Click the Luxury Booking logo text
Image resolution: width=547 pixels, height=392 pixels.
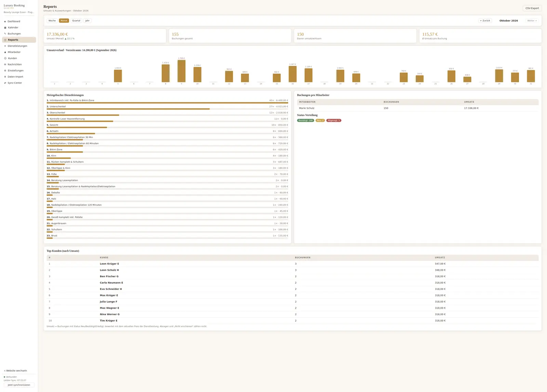pos(14,5)
